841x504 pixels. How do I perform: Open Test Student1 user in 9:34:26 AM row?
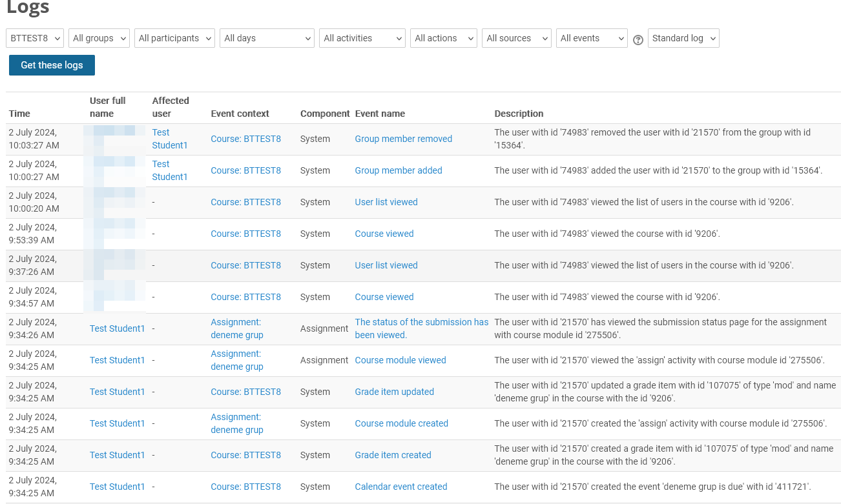(118, 328)
